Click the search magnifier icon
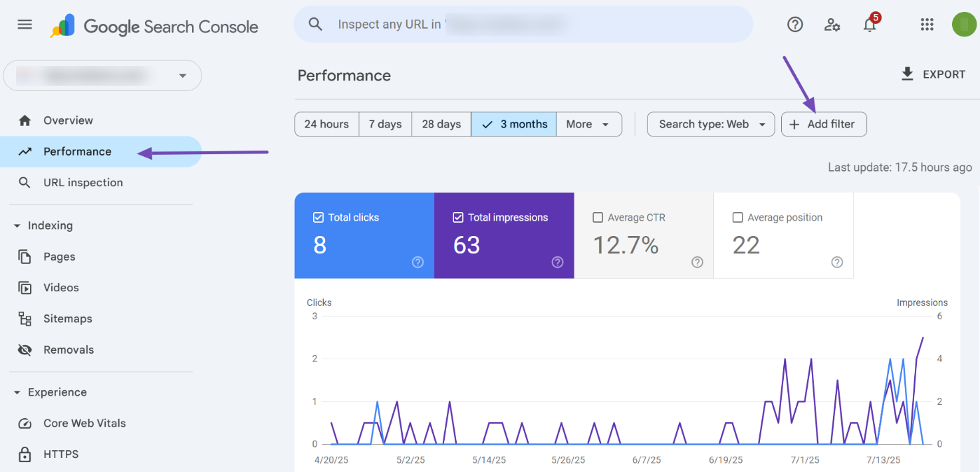 point(316,25)
